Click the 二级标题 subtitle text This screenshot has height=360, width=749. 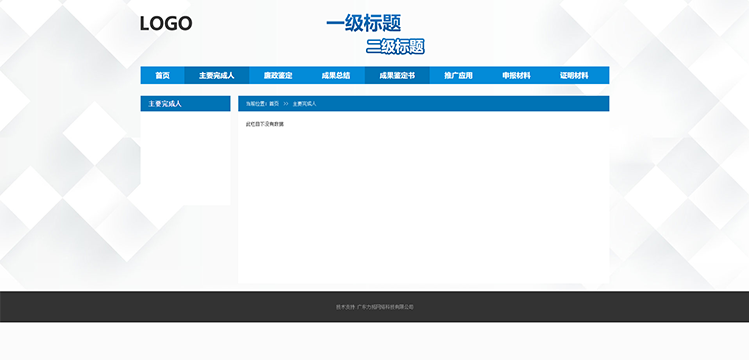click(396, 46)
